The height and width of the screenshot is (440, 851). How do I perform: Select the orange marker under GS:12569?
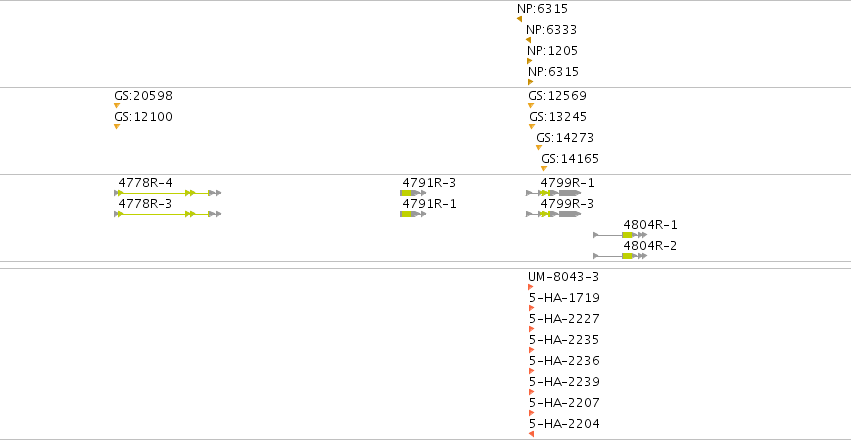click(531, 105)
